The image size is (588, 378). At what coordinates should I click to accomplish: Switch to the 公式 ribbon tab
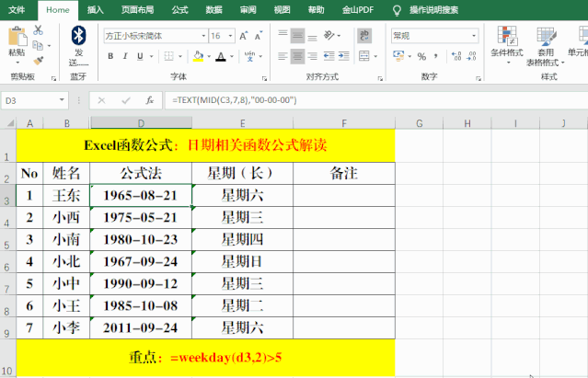click(179, 9)
